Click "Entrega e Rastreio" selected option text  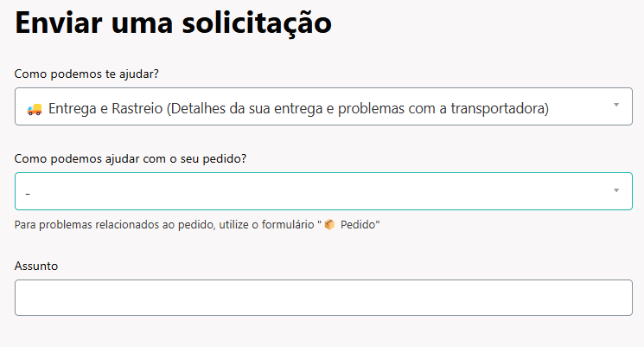[x=105, y=109]
